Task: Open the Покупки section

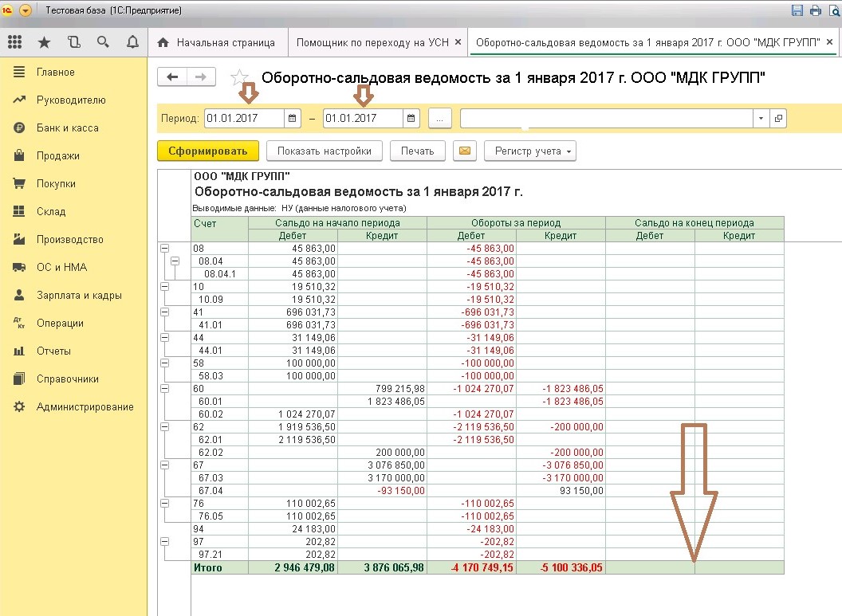Action: coord(56,183)
